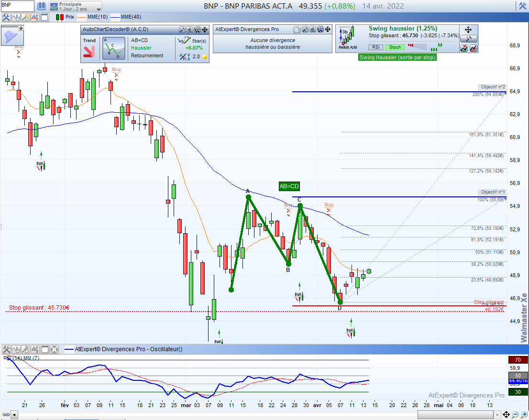Click the euro icon in Divergences Pro panel

[313, 30]
